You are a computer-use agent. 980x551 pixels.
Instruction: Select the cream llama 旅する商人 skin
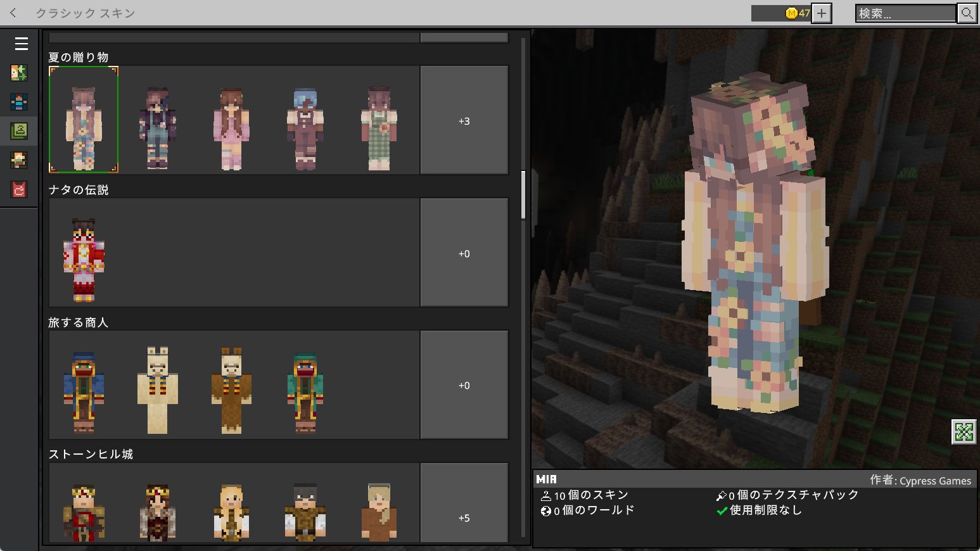click(x=157, y=390)
